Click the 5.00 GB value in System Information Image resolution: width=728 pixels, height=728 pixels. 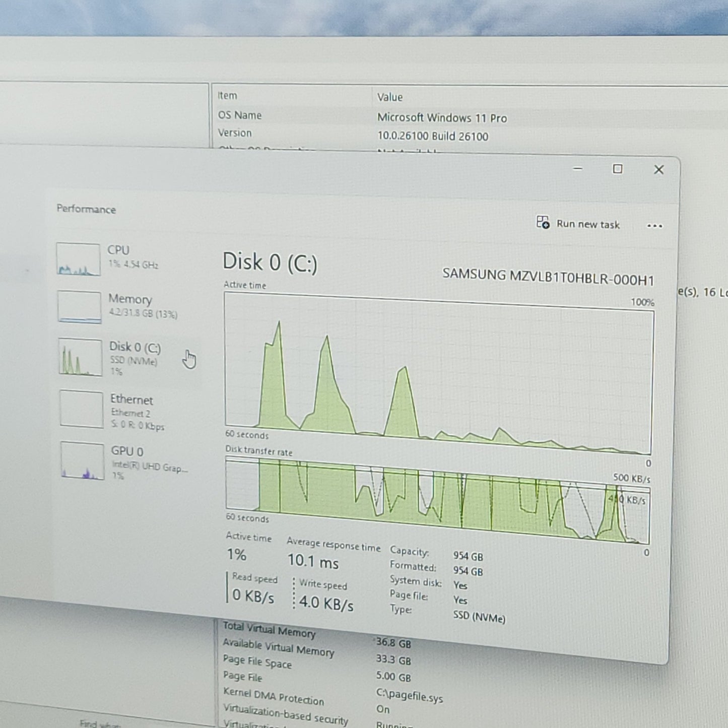[x=393, y=677]
